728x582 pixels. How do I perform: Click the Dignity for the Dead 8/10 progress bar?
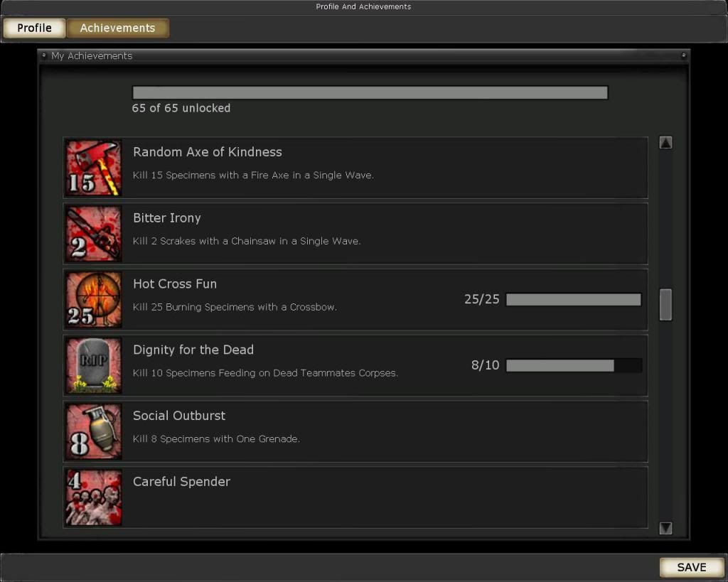click(x=574, y=365)
